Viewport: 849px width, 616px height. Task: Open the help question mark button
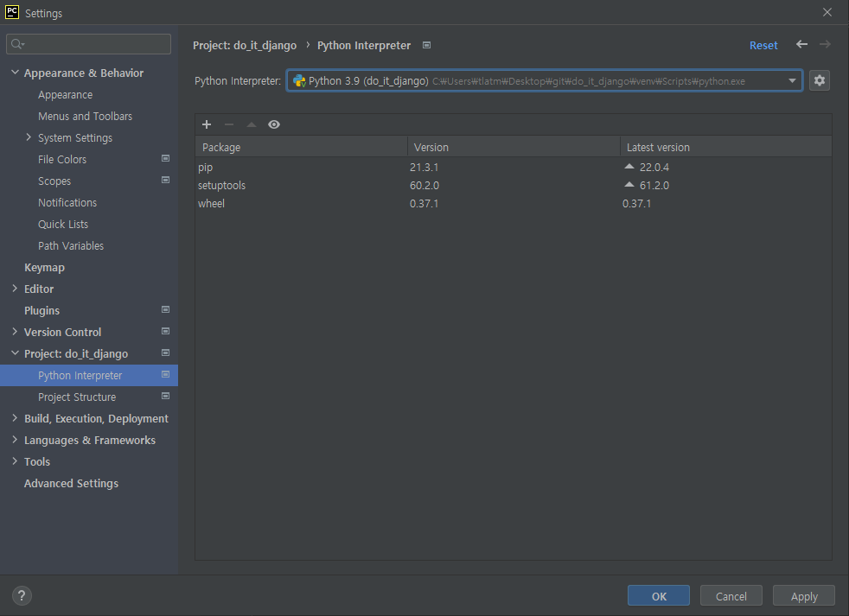click(22, 595)
